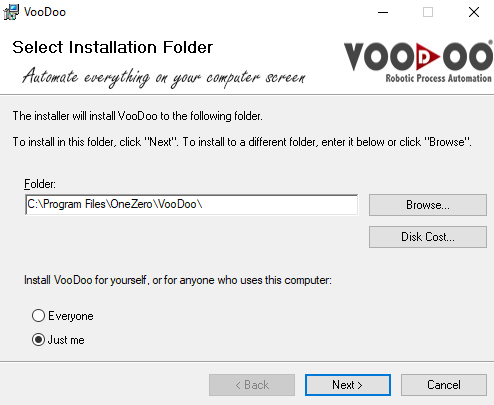Click the greyed-out maximize window button

pos(428,12)
